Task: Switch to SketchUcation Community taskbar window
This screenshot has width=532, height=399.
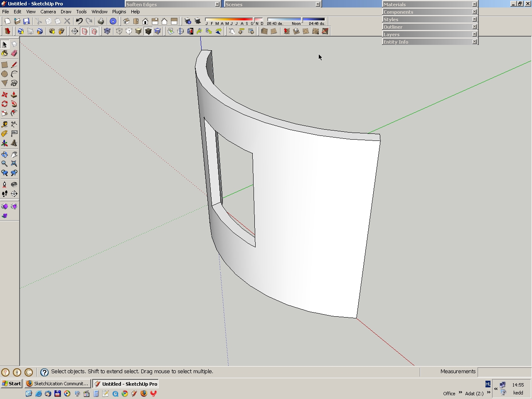Action: [x=58, y=384]
